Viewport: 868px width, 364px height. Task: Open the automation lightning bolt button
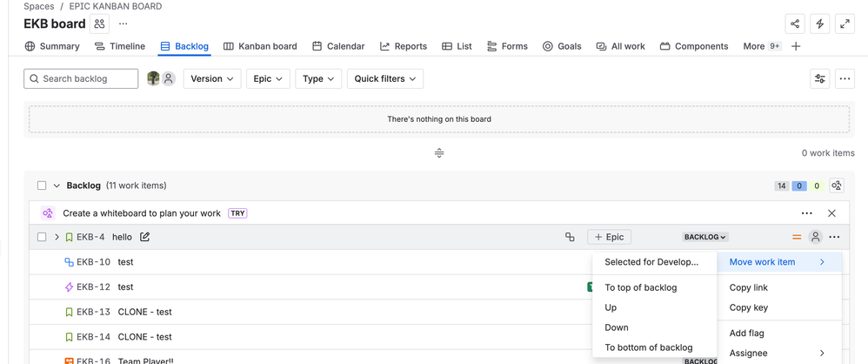(x=820, y=24)
